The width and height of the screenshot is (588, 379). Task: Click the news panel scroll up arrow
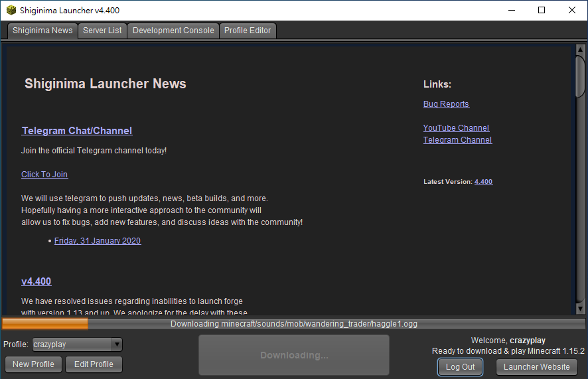pos(580,49)
